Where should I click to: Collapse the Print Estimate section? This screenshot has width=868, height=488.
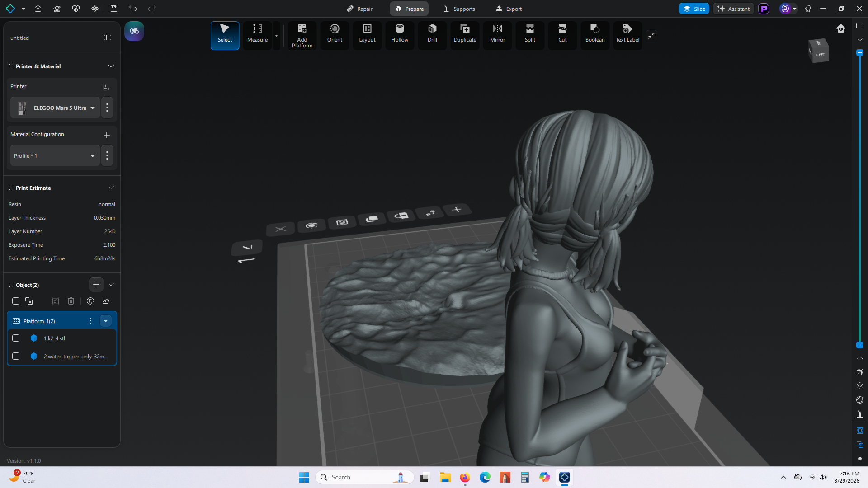click(111, 188)
